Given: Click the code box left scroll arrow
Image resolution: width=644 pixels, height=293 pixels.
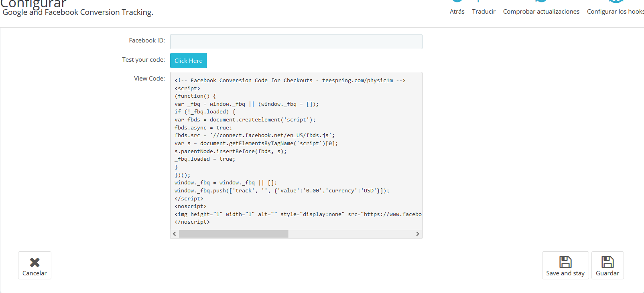Looking at the screenshot, I should coord(174,234).
